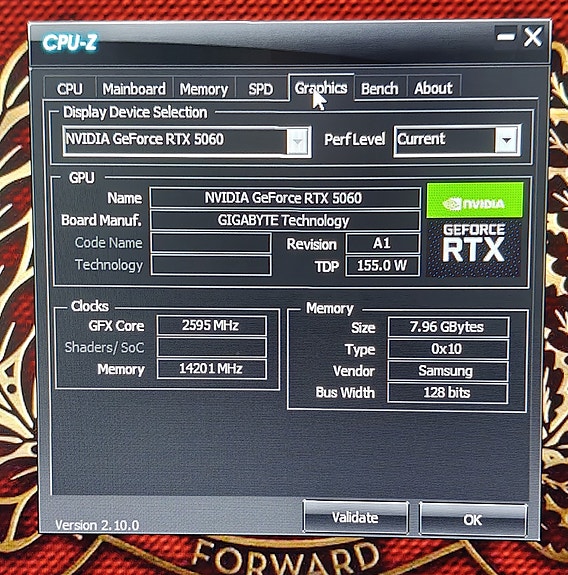Click the NVIDIA logo badge
This screenshot has width=568, height=575.
[475, 201]
